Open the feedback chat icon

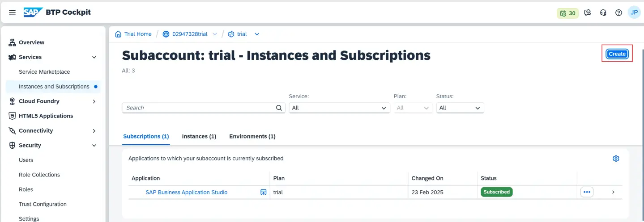coord(588,13)
